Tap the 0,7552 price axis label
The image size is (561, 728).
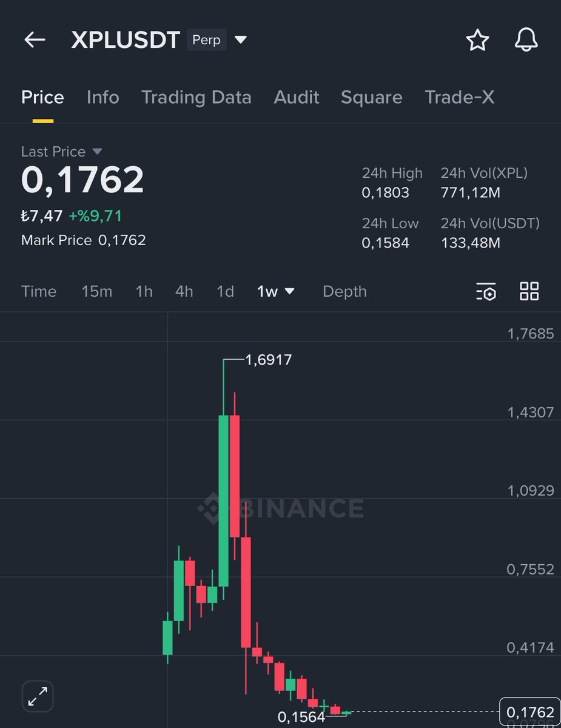coord(531,569)
